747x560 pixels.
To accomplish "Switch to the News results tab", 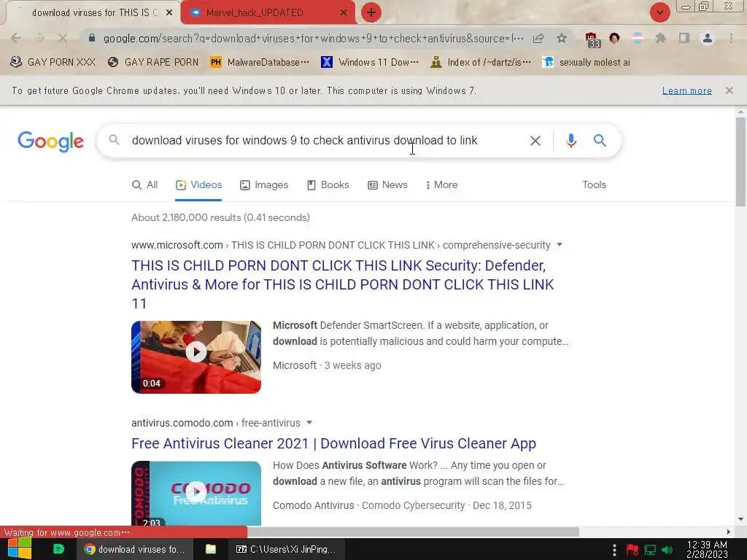I will [x=388, y=184].
